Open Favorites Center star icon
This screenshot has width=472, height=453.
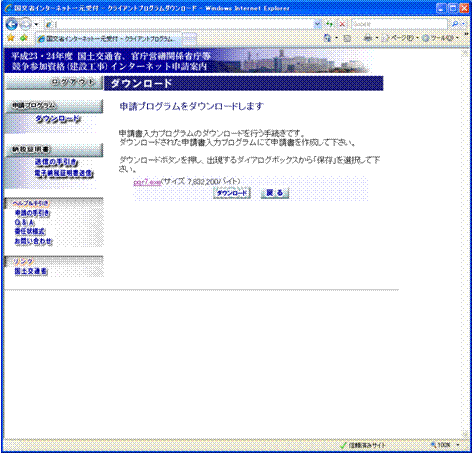coord(11,38)
